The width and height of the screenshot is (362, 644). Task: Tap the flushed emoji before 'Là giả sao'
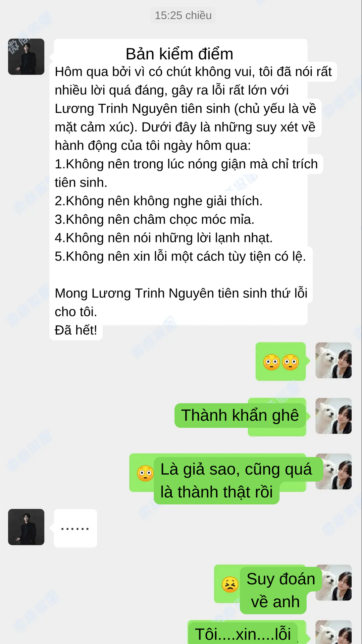click(x=145, y=473)
